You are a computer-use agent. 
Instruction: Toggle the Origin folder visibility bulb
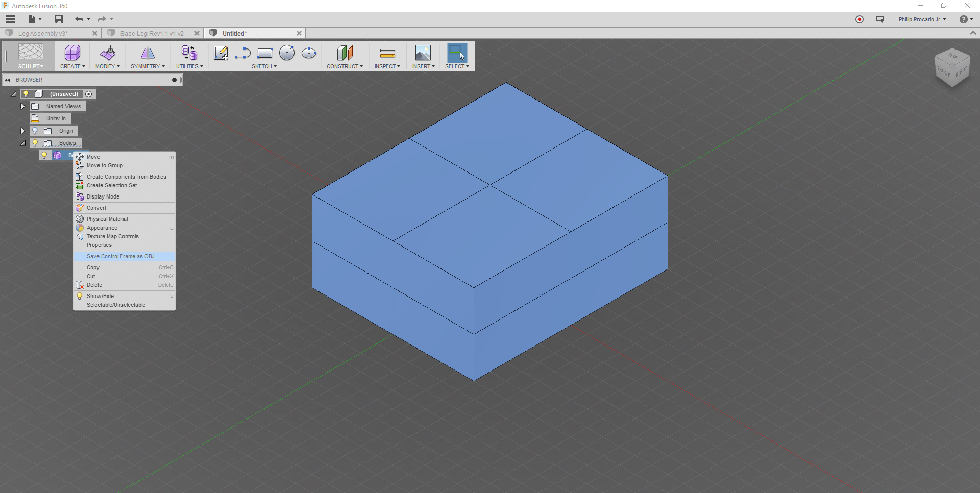coord(35,131)
